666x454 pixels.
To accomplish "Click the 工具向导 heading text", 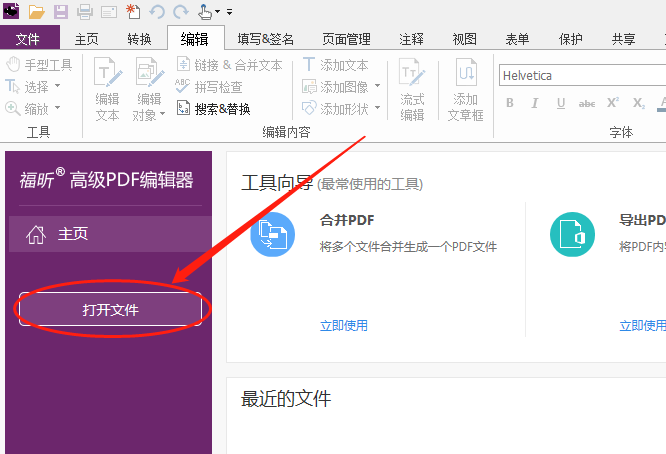I will [277, 183].
